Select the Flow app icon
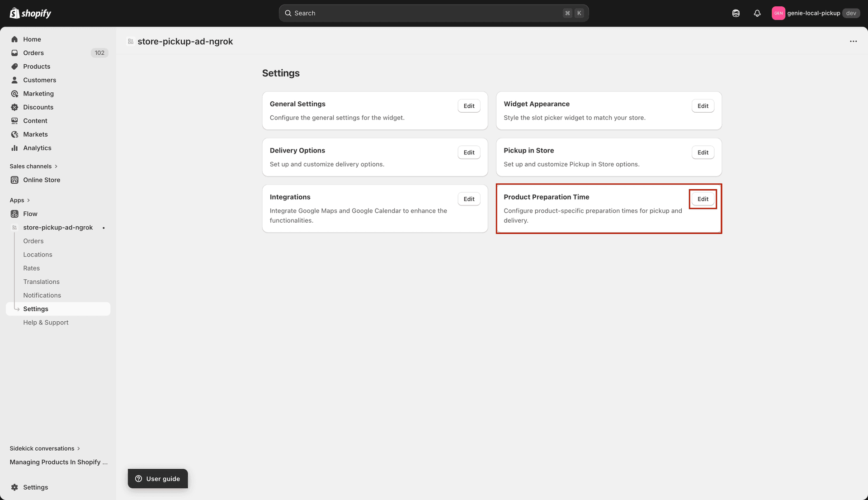Viewport: 868px width, 500px height. click(14, 214)
